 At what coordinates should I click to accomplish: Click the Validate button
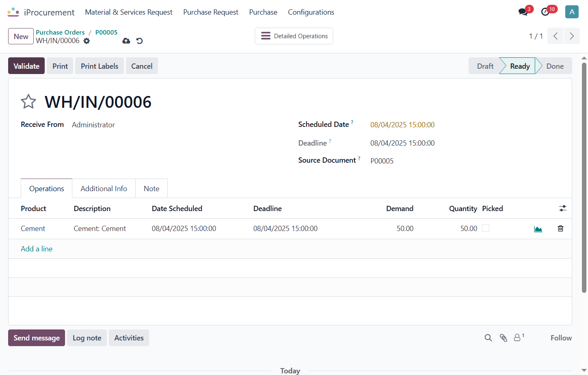[x=26, y=66]
